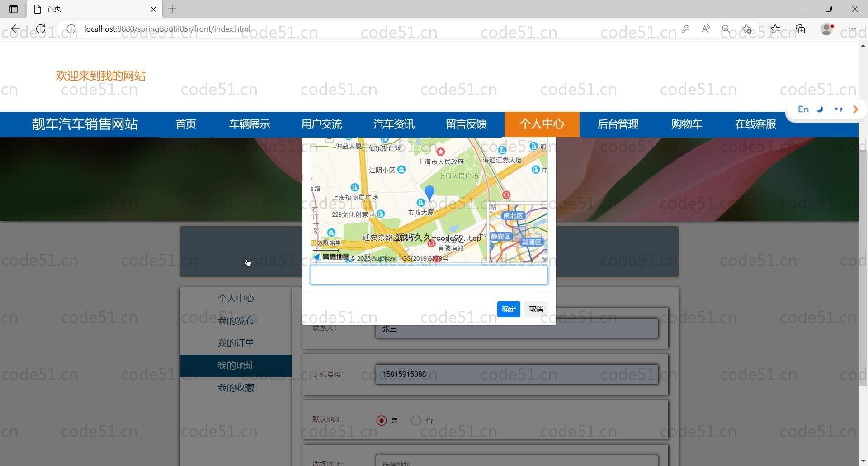The width and height of the screenshot is (868, 466).
Task: Open the 留言反馈 navigation item
Action: coord(467,124)
